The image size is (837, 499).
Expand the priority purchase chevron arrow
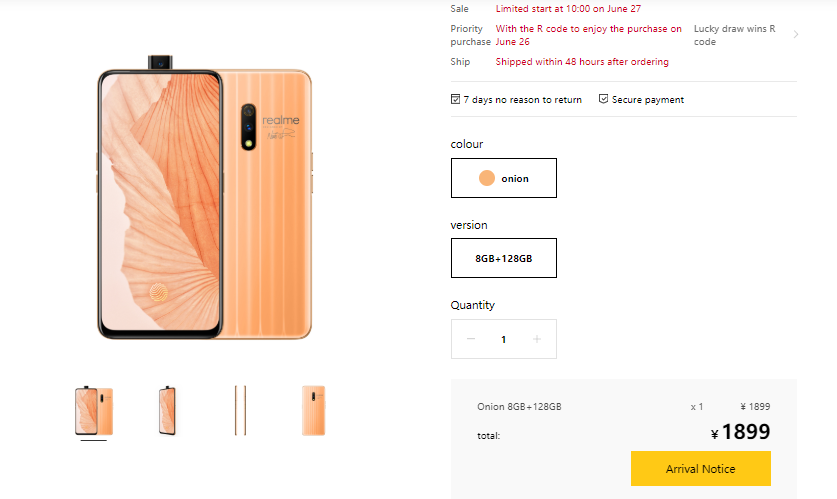point(795,35)
